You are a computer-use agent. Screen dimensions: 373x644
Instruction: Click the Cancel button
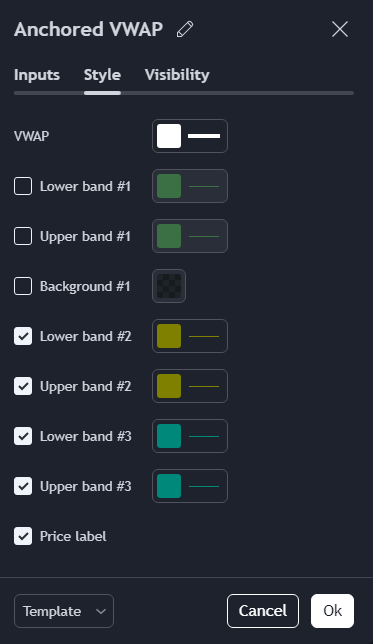point(263,611)
